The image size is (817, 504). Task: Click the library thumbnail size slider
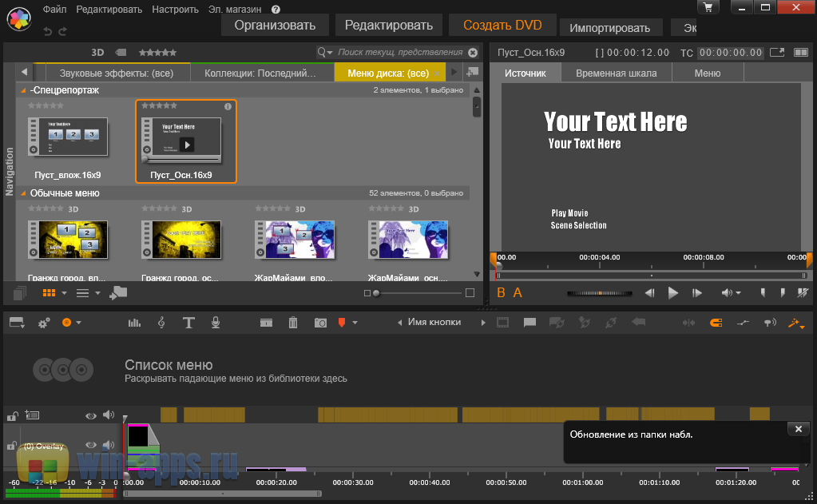click(376, 293)
